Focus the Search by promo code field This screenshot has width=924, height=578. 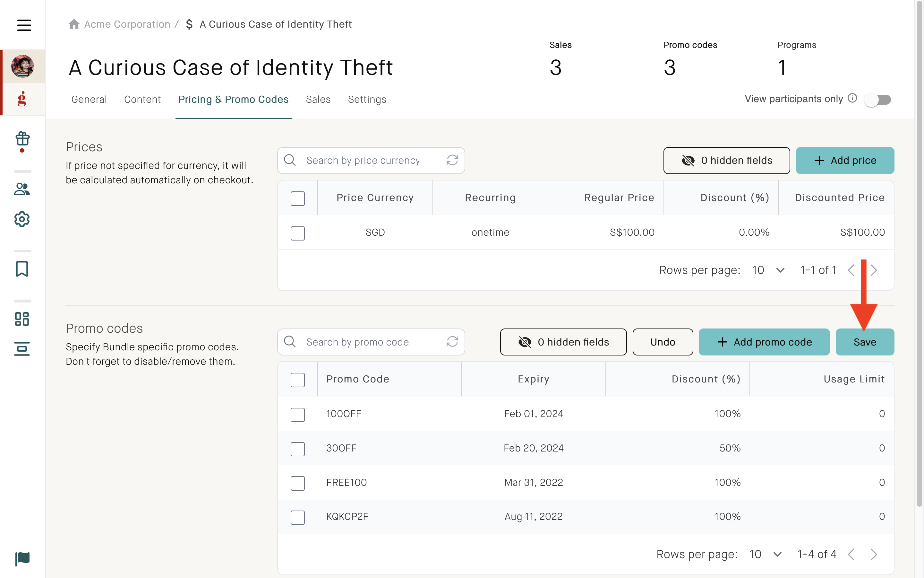(x=371, y=342)
